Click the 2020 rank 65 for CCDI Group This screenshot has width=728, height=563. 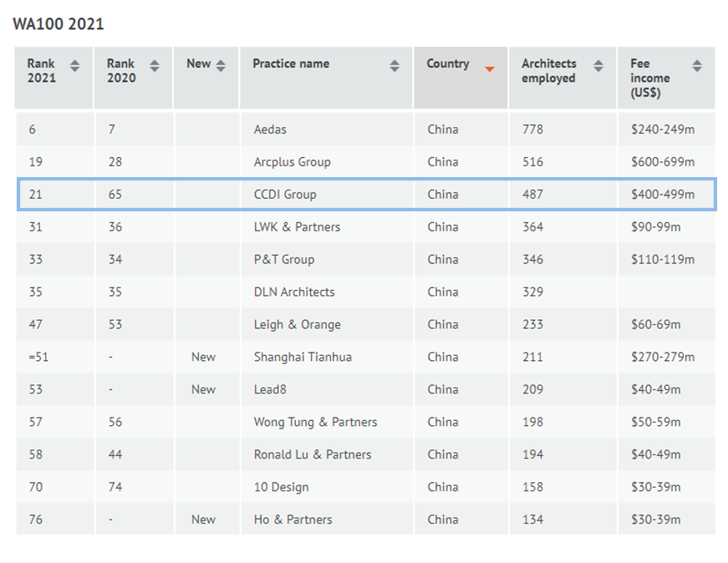(x=115, y=195)
